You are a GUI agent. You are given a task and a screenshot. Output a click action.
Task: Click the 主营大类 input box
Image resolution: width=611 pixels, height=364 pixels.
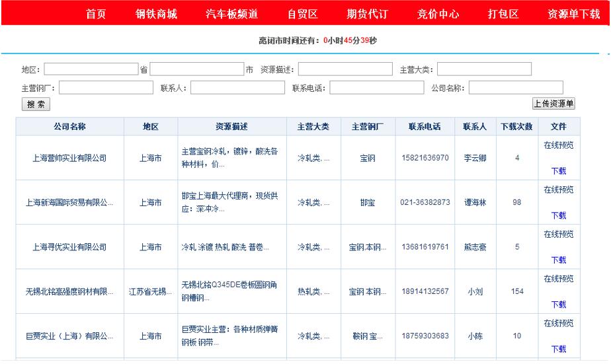(484, 69)
